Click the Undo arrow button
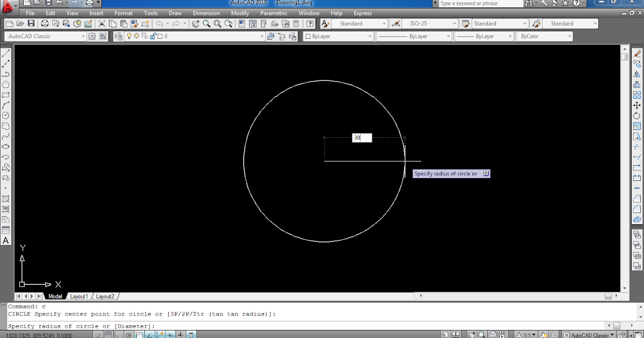 click(x=160, y=24)
